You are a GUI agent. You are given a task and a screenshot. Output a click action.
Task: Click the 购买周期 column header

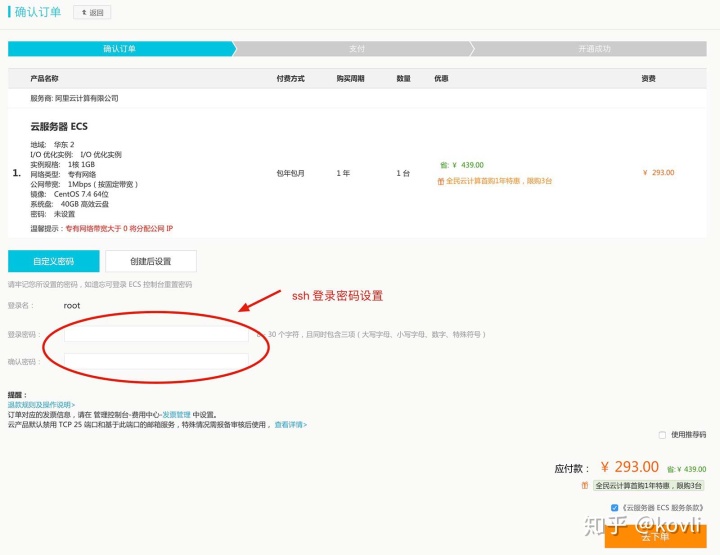pos(350,78)
